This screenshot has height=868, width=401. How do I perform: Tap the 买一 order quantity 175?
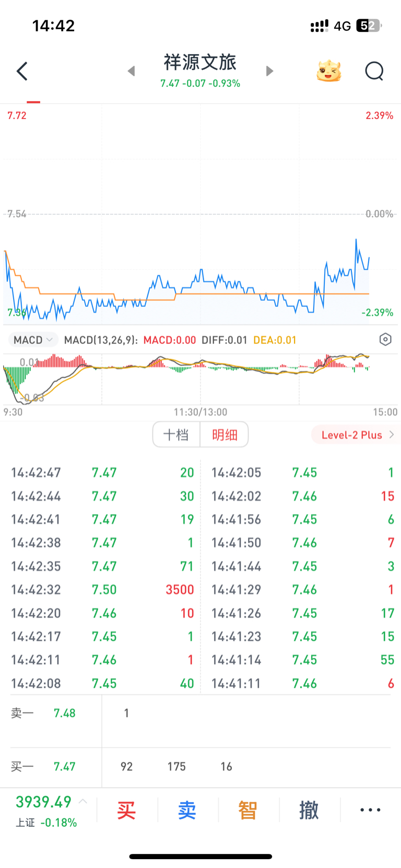click(176, 767)
